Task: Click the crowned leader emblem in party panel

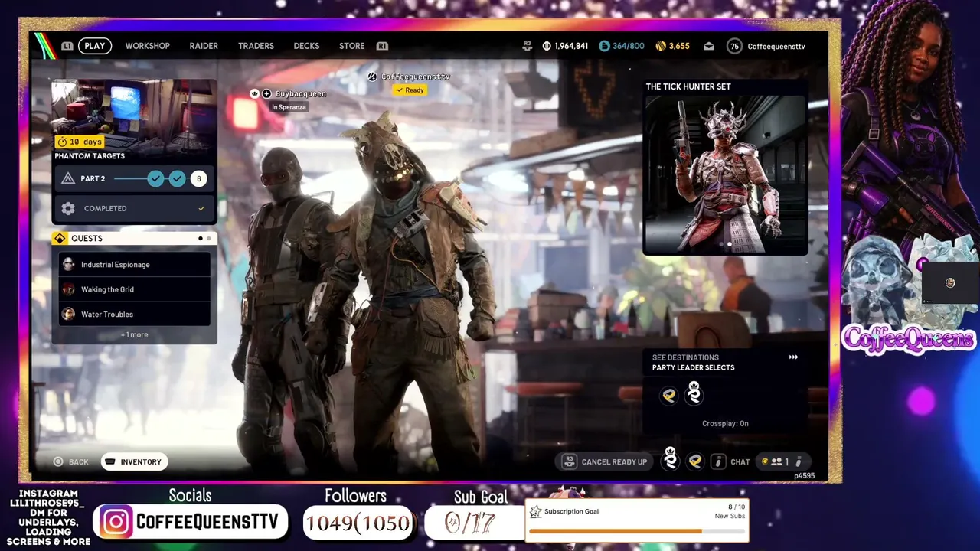Action: (694, 393)
